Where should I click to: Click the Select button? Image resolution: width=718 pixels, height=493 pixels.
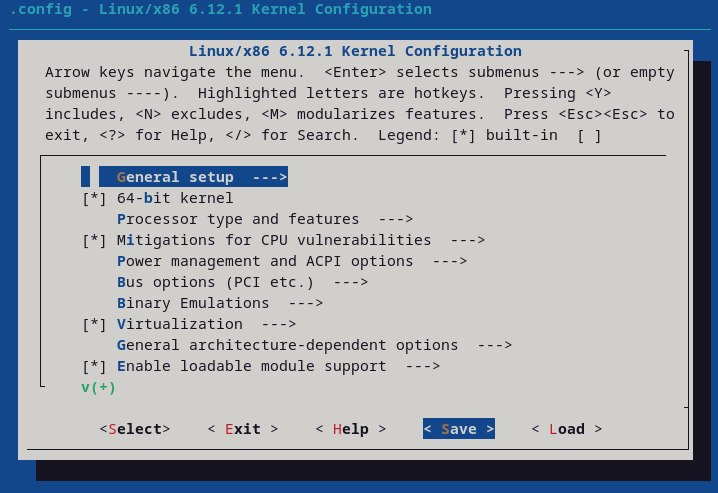click(x=135, y=429)
